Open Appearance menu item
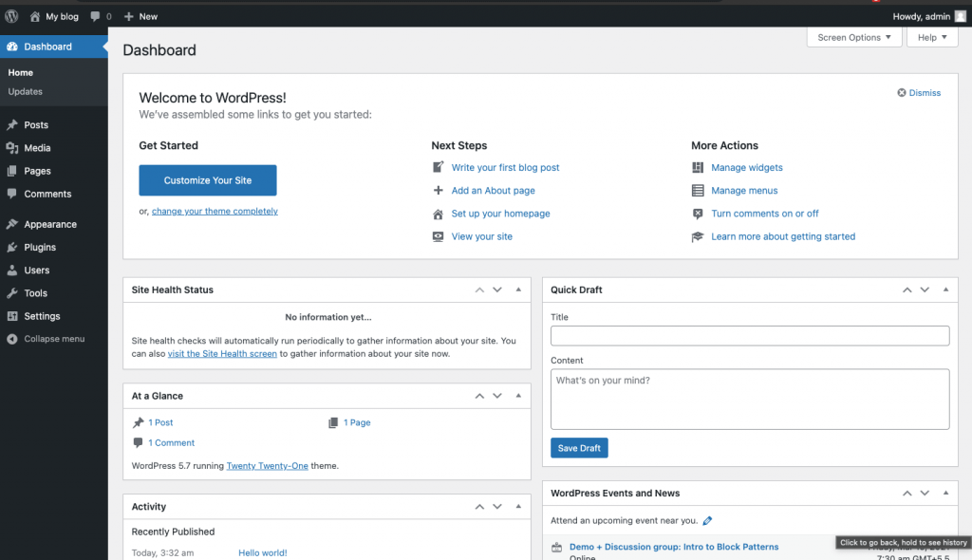 tap(54, 224)
